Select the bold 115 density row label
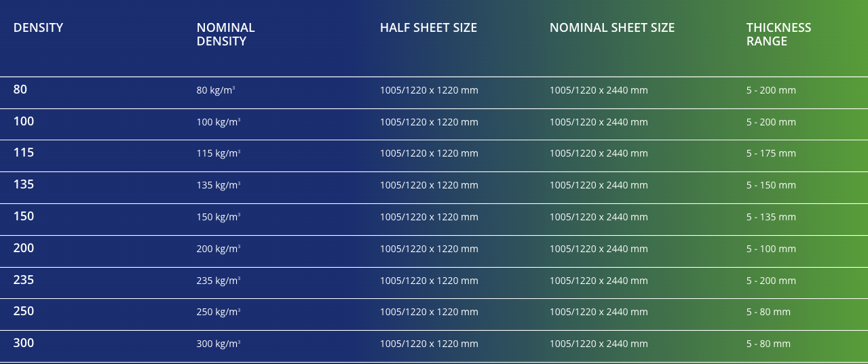868x364 pixels. [x=24, y=153]
